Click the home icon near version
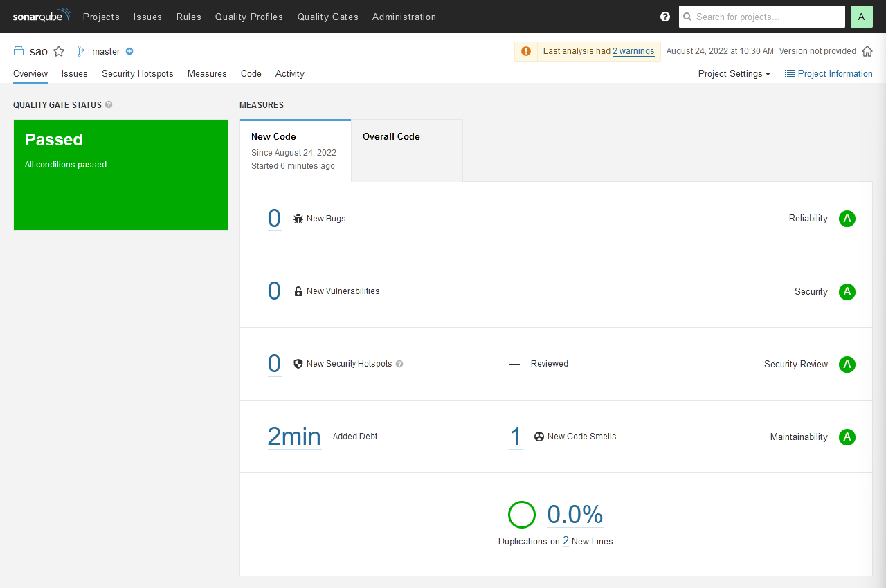Image resolution: width=886 pixels, height=588 pixels. 867,51
